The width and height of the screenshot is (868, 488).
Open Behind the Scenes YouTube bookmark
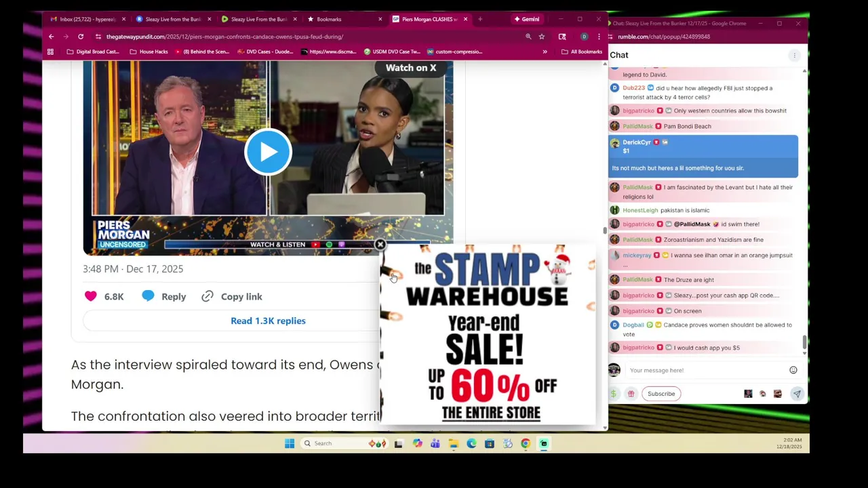pos(202,52)
